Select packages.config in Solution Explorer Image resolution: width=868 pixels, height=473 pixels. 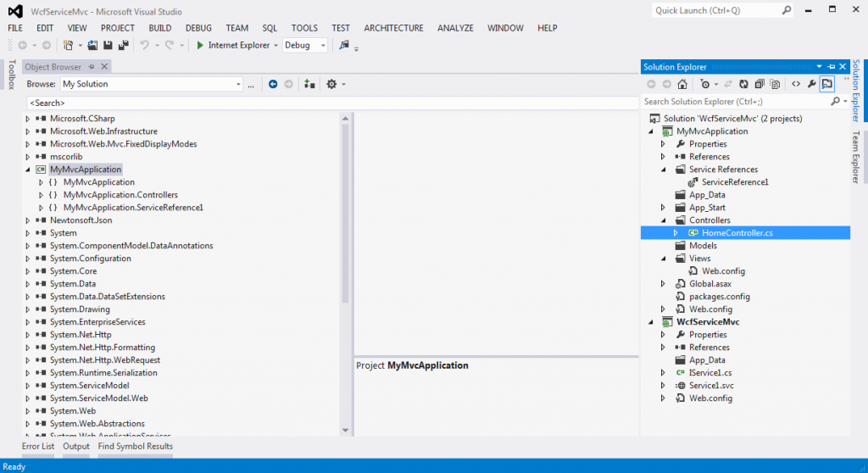719,297
